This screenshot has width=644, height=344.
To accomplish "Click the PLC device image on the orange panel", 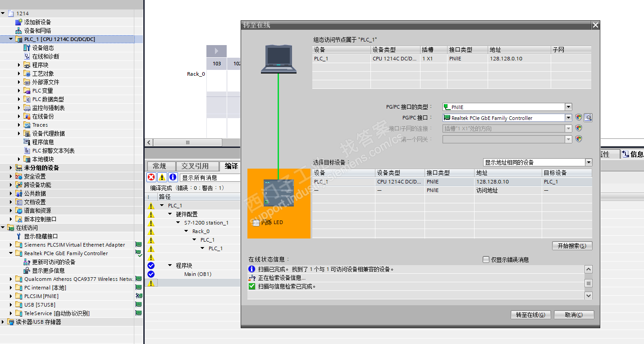I will tap(279, 193).
